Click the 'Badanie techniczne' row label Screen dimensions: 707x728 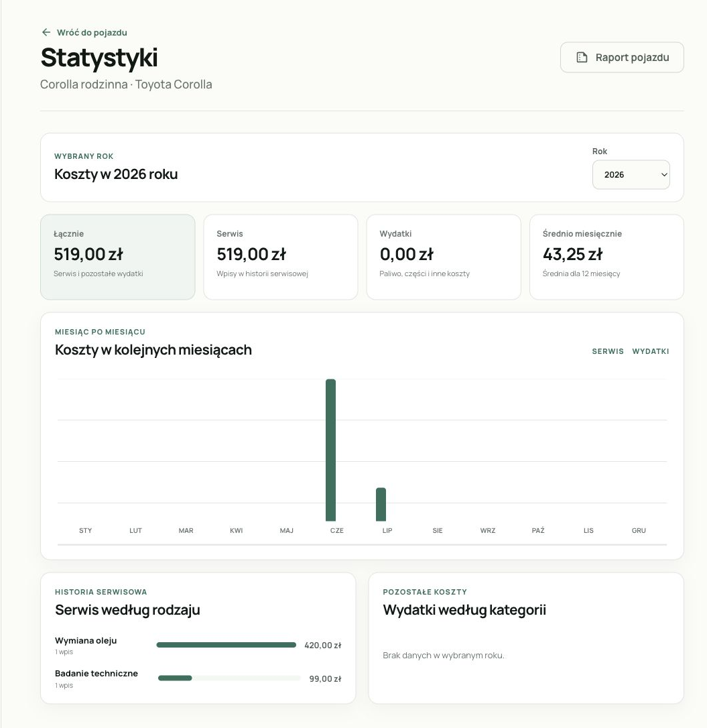[97, 674]
